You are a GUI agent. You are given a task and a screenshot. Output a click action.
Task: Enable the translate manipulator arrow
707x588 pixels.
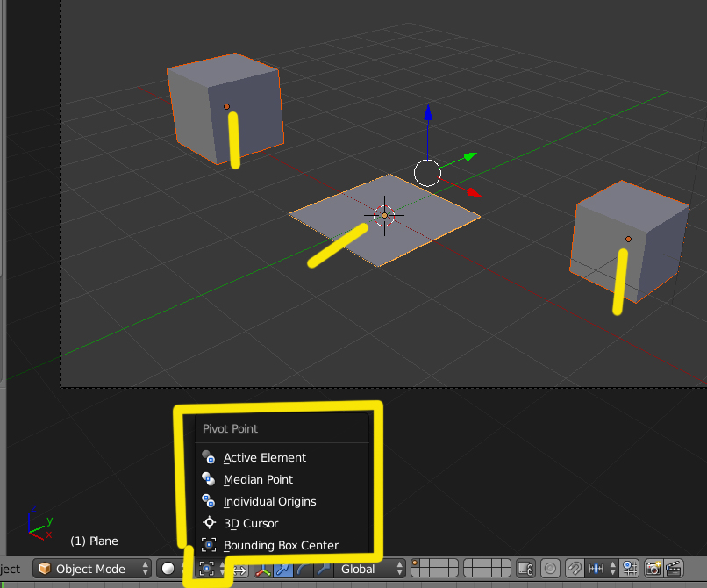coord(283,569)
